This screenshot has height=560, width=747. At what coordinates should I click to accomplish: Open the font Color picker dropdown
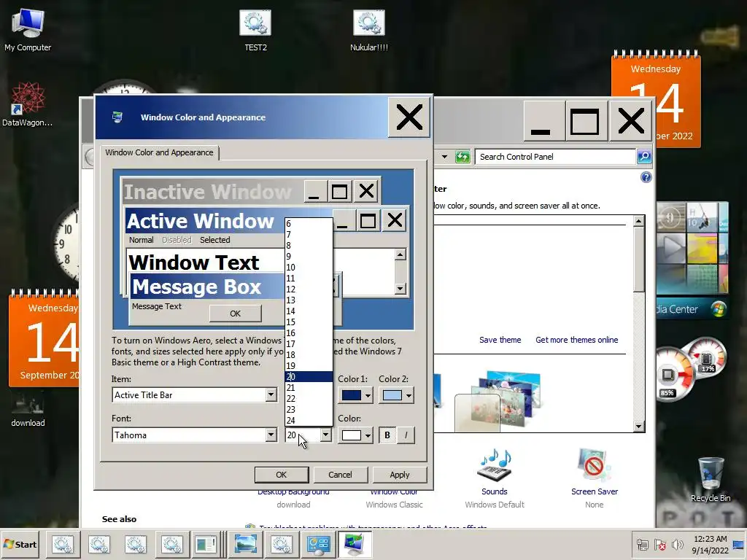point(368,435)
